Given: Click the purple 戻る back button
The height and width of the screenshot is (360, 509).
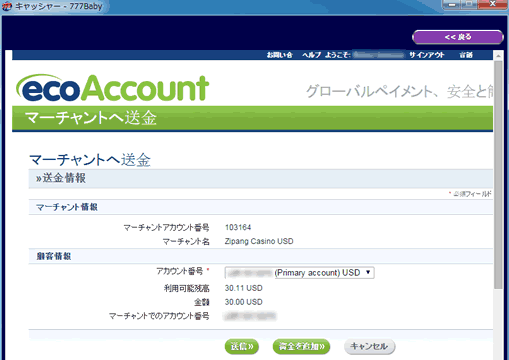Looking at the screenshot, I should tap(458, 37).
